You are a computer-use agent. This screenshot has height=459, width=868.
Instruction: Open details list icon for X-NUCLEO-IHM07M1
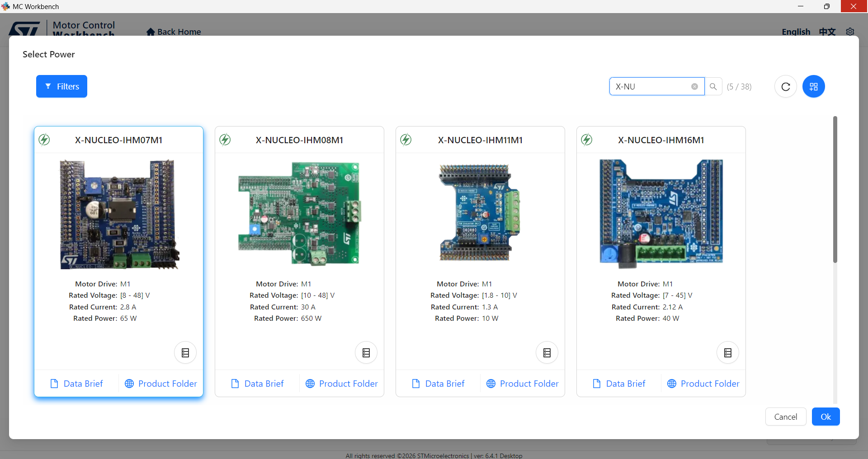coord(185,353)
